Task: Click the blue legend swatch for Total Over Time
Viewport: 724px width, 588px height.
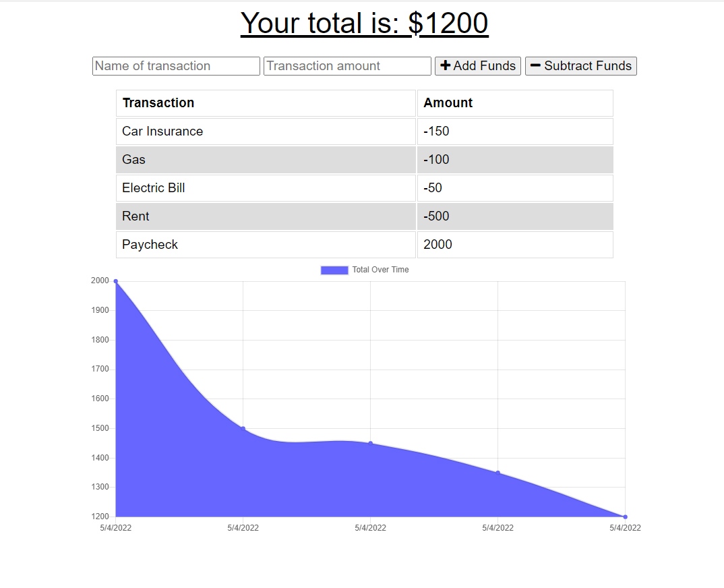Action: (x=334, y=270)
